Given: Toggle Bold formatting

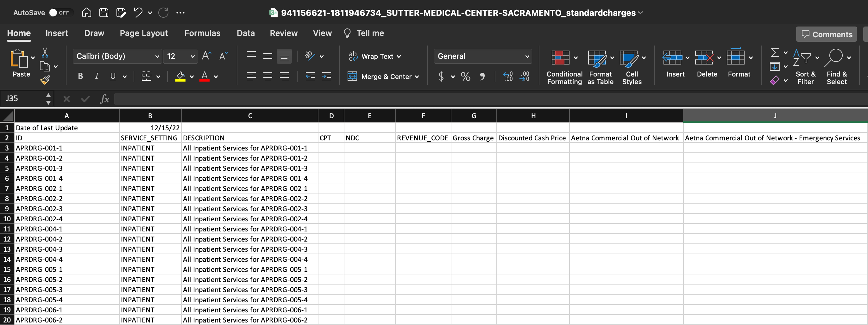Looking at the screenshot, I should pos(80,77).
